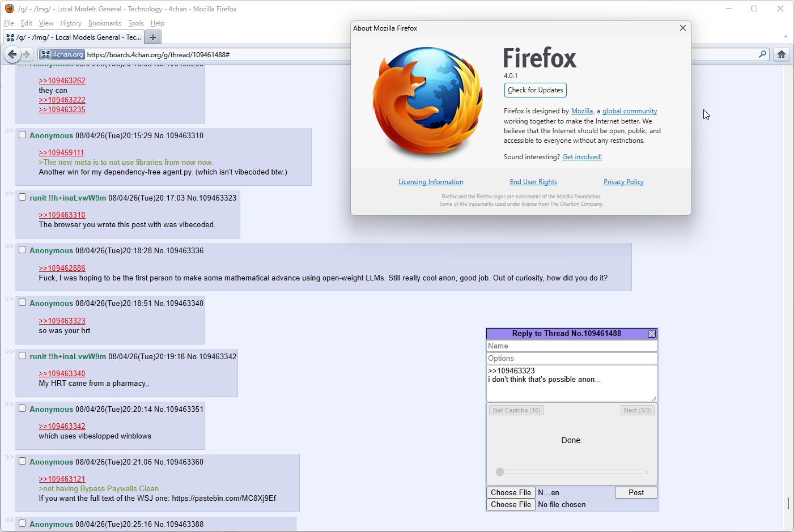Follow quote link >>109463222
794x532 pixels.
pyautogui.click(x=62, y=100)
